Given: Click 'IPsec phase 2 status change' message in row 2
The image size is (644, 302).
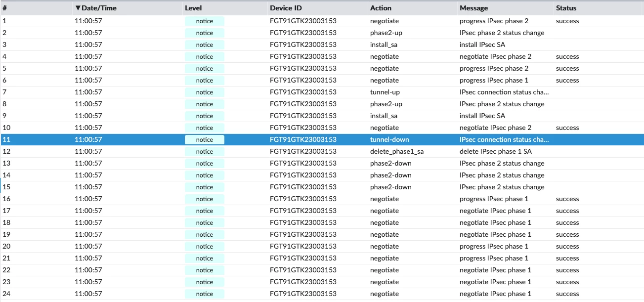Looking at the screenshot, I should click(x=502, y=33).
